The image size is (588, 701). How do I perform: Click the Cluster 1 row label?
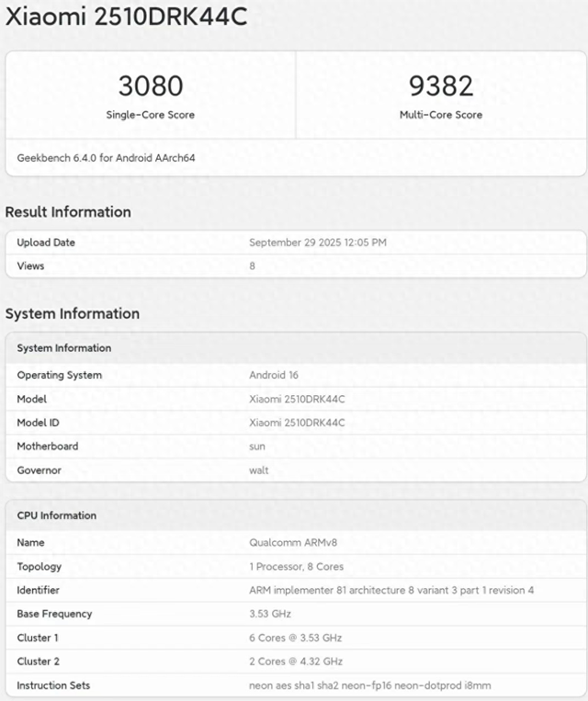coord(38,638)
